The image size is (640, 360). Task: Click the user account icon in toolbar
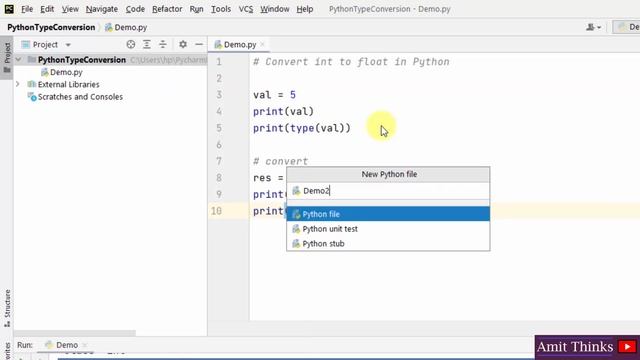click(x=593, y=27)
